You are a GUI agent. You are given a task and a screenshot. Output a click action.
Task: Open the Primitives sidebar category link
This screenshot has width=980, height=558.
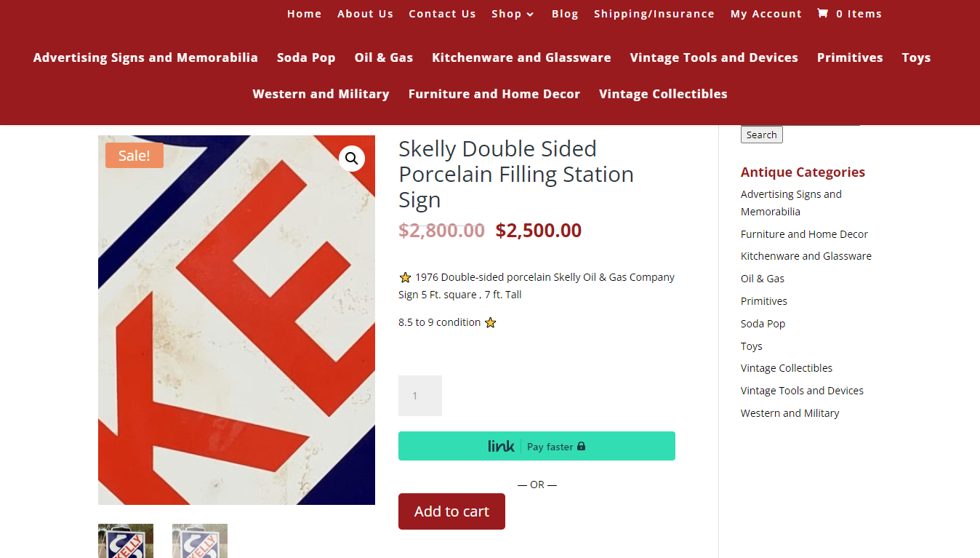(x=763, y=301)
